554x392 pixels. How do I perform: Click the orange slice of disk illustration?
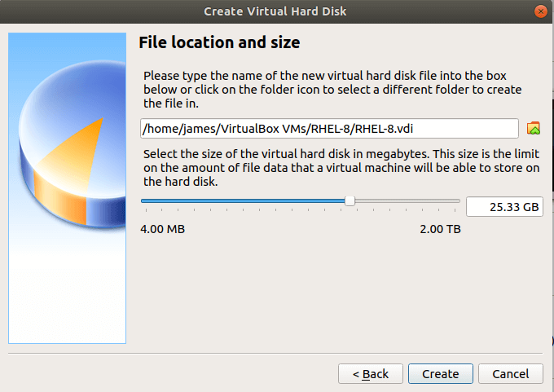pos(80,145)
